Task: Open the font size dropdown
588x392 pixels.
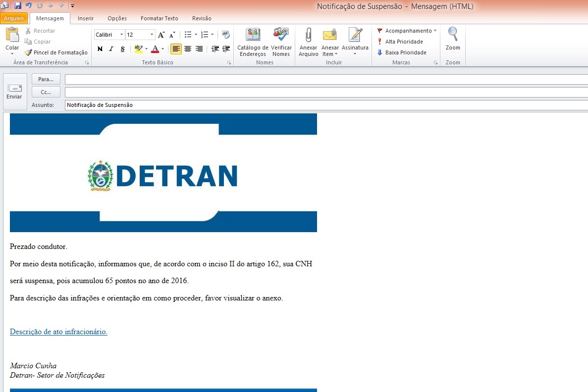Action: [151, 35]
